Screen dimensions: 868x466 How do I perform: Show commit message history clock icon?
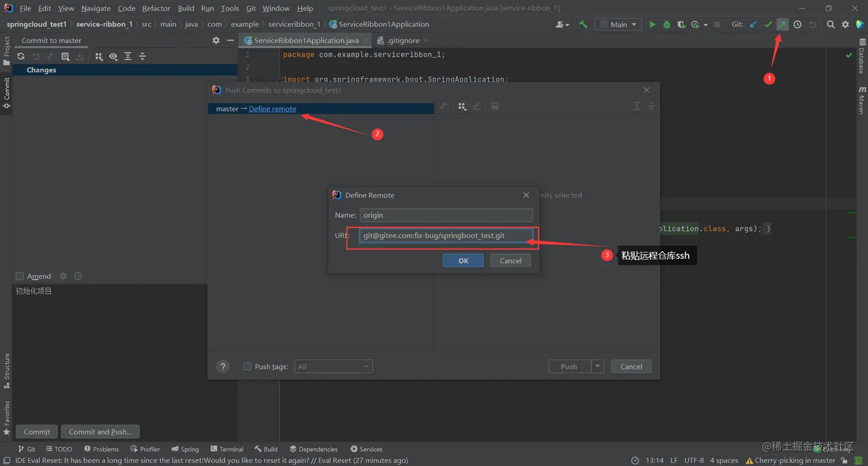click(x=78, y=276)
